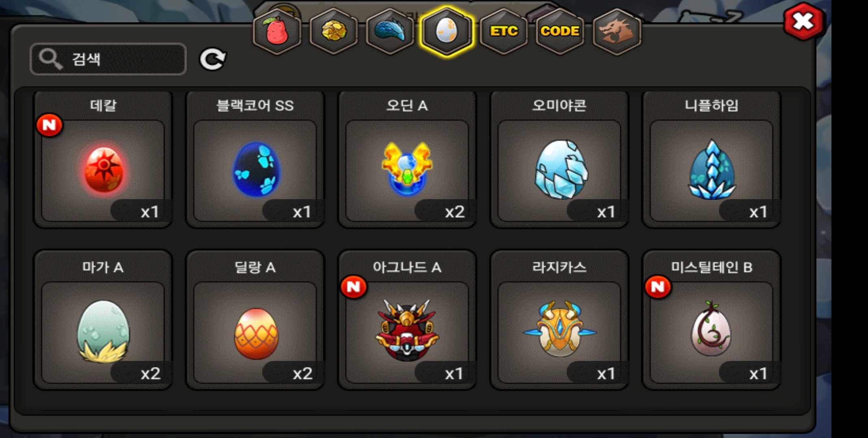The width and height of the screenshot is (868, 438).
Task: Open the blue dragon scale tab
Action: point(390,32)
